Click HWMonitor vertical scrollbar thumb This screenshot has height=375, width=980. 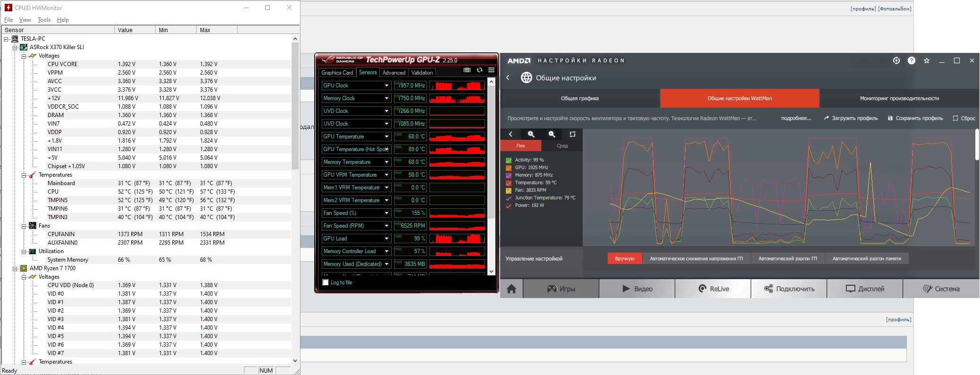pyautogui.click(x=295, y=106)
